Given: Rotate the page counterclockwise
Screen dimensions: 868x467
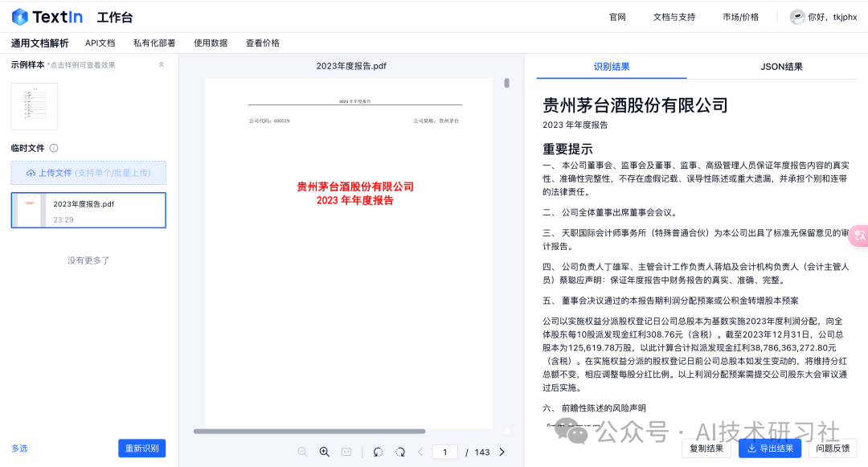Looking at the screenshot, I should (x=378, y=452).
